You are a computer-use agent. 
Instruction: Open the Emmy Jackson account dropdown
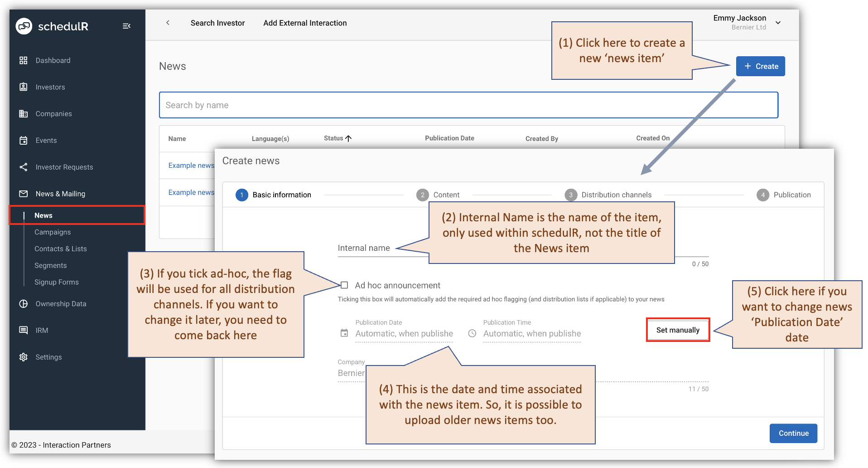coord(778,22)
